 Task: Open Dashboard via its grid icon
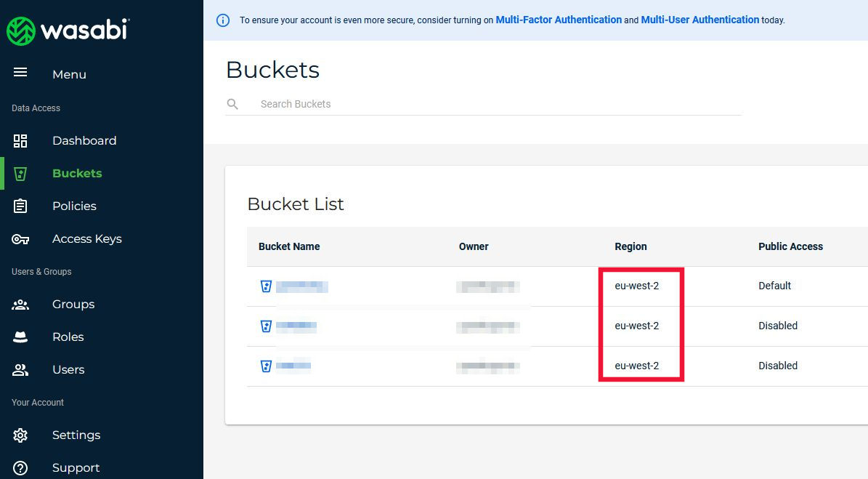click(x=20, y=141)
